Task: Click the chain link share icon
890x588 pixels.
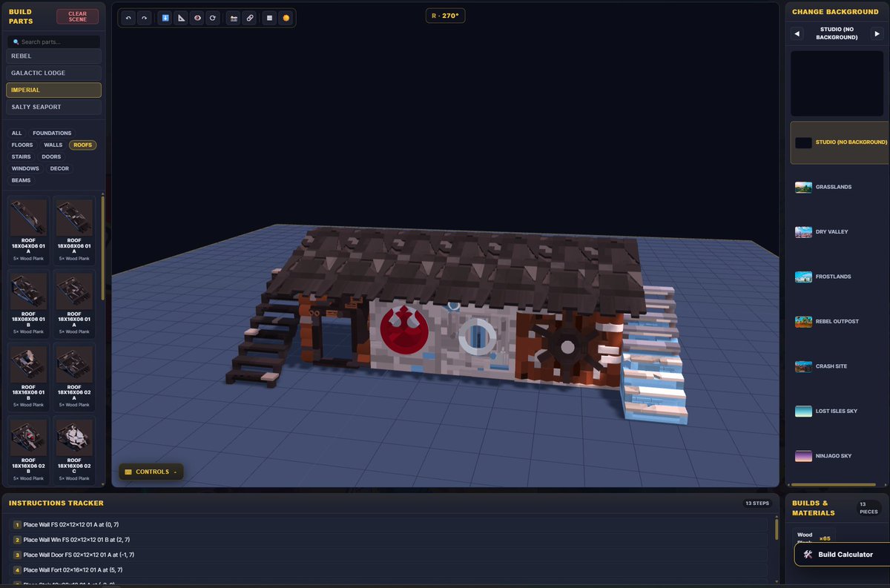Action: tap(250, 18)
